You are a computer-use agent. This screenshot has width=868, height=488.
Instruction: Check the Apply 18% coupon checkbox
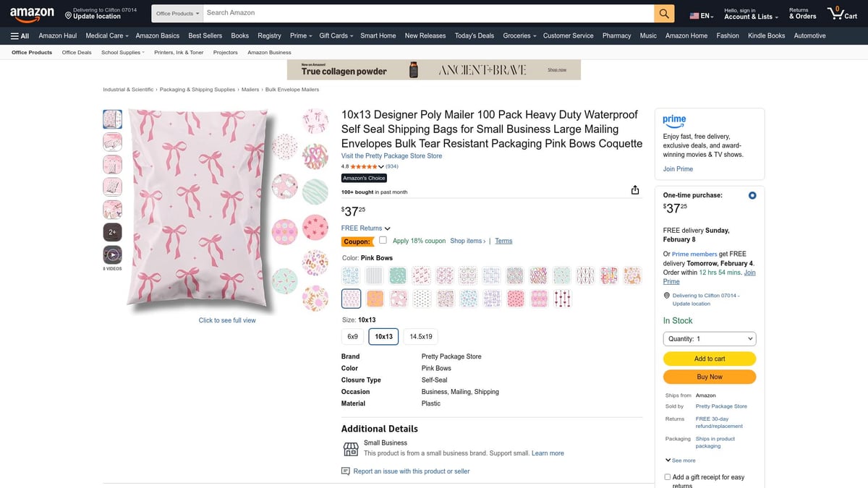(383, 241)
